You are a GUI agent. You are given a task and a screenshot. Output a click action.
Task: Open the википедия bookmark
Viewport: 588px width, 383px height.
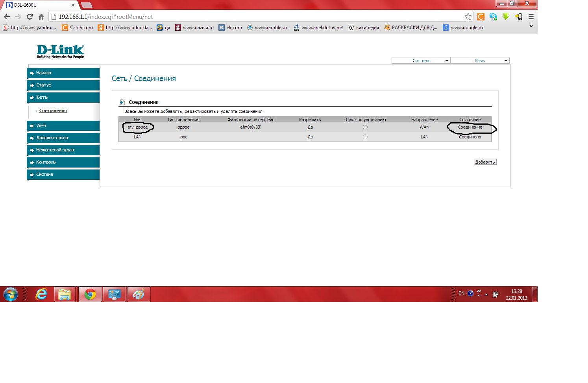[x=364, y=28]
